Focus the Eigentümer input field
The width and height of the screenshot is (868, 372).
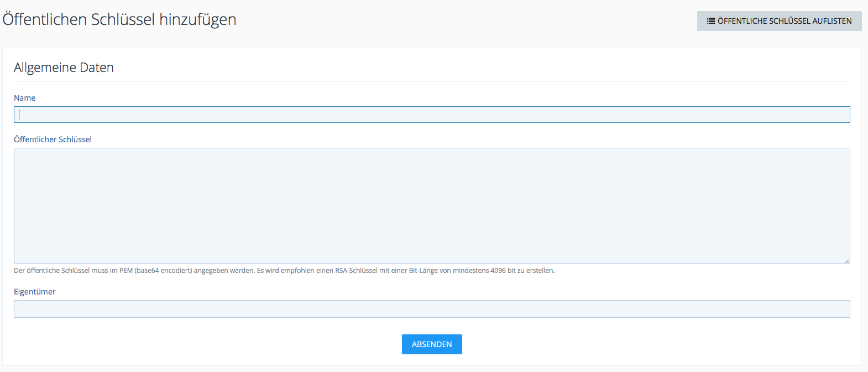[431, 309]
